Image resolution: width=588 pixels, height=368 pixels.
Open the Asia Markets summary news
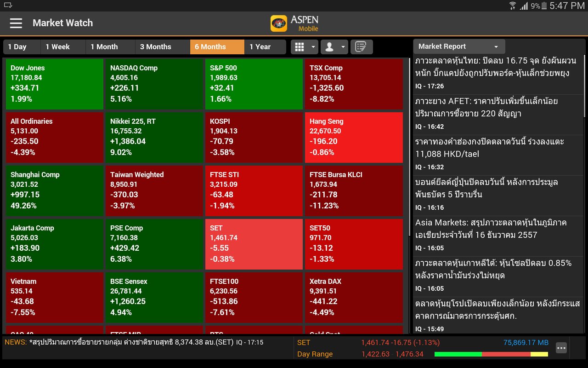tap(498, 235)
